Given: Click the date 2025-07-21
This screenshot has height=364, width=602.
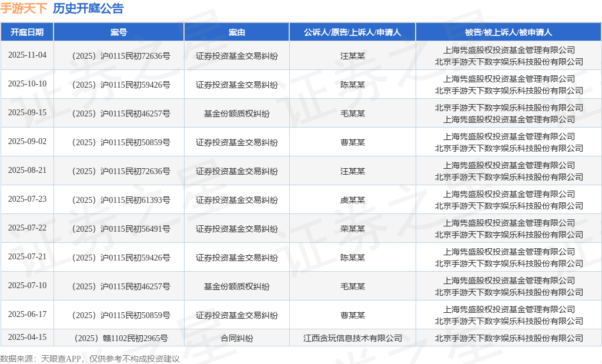Looking at the screenshot, I should [27, 256].
